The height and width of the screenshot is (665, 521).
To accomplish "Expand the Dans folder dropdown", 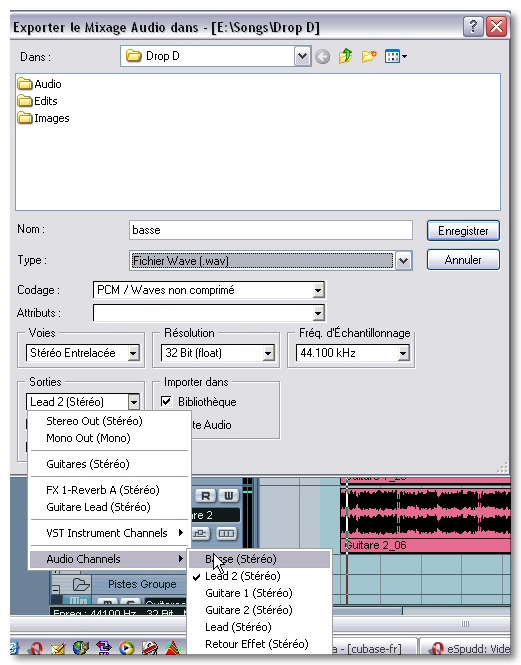I will pyautogui.click(x=302, y=56).
